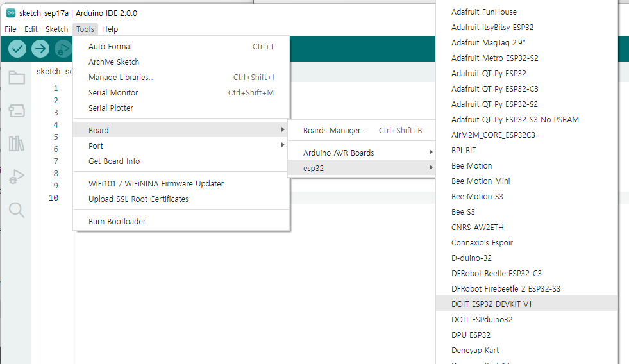Viewport: 629px width, 364px height.
Task: Select AirM2M_CORE_ESP32C3 board
Action: [x=526, y=135]
